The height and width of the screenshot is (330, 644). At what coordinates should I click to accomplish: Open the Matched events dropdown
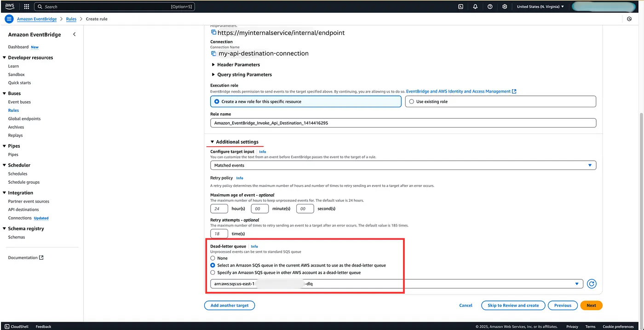(x=403, y=165)
